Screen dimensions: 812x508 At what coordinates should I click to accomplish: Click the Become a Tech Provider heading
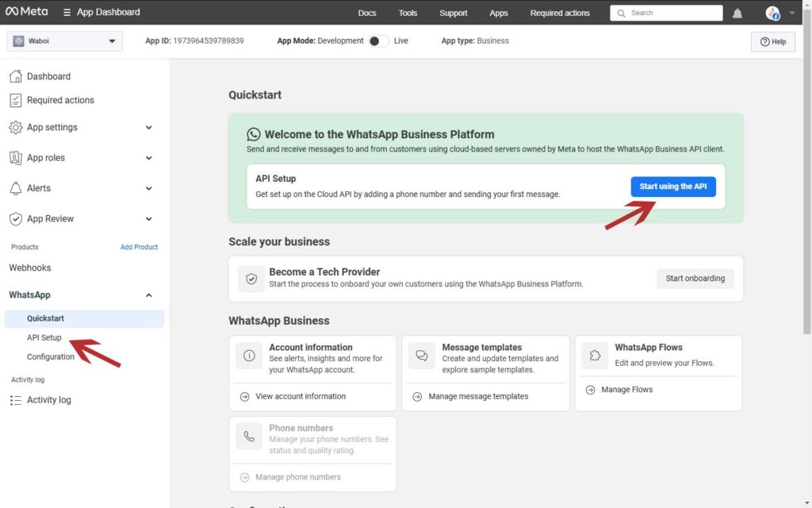pyautogui.click(x=324, y=272)
